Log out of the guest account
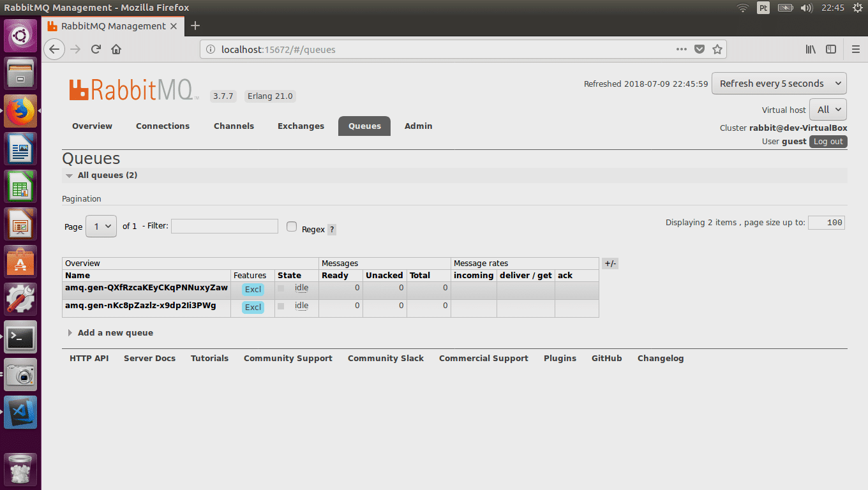 coord(828,142)
